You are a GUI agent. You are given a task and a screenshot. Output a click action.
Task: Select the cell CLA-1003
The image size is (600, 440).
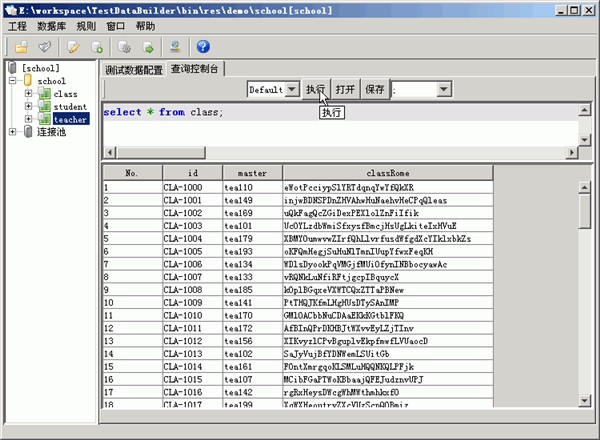192,226
